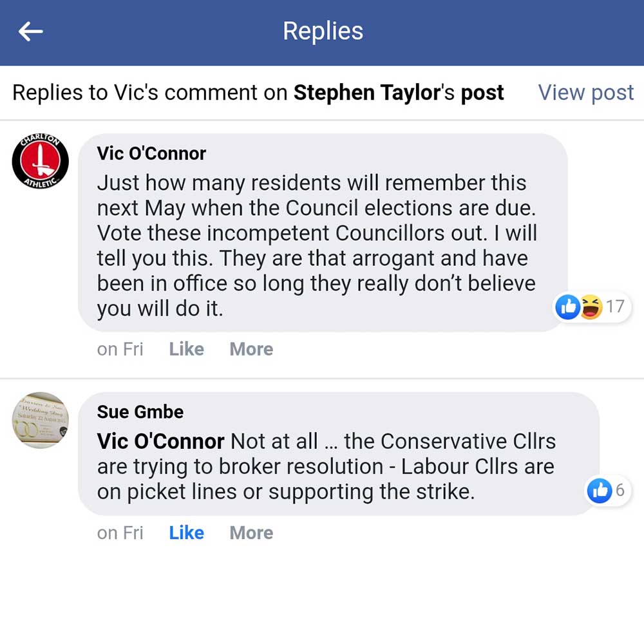Unlike Sue Gmbe's reply
644x644 pixels.
click(x=186, y=533)
